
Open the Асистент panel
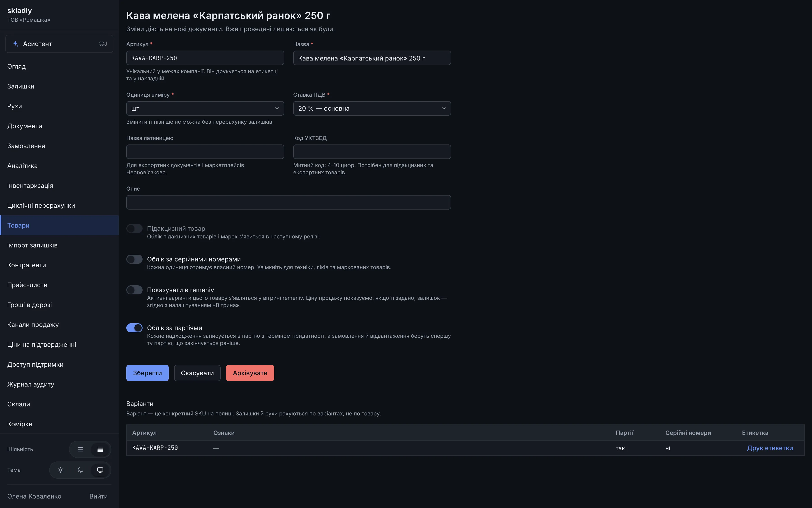coord(59,44)
